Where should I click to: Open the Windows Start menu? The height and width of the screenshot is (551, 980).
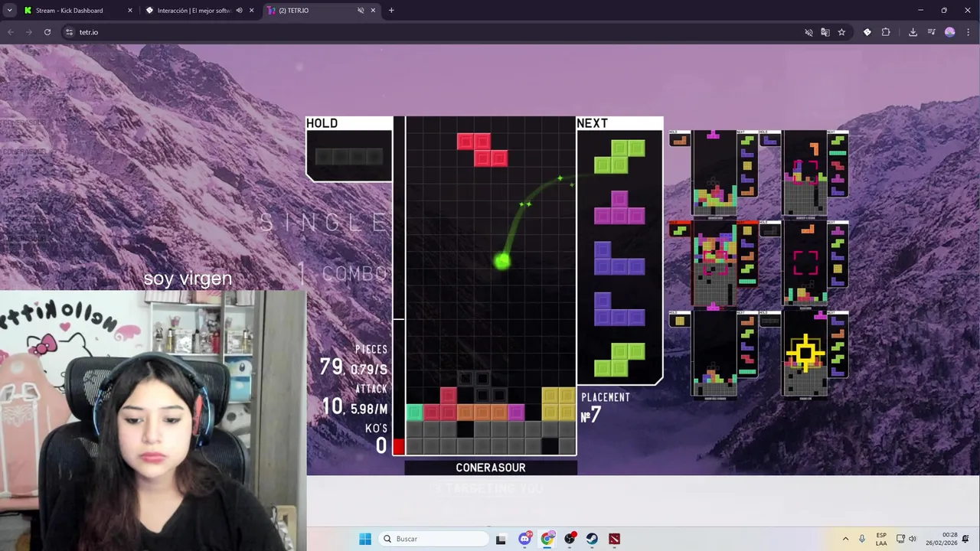point(365,539)
